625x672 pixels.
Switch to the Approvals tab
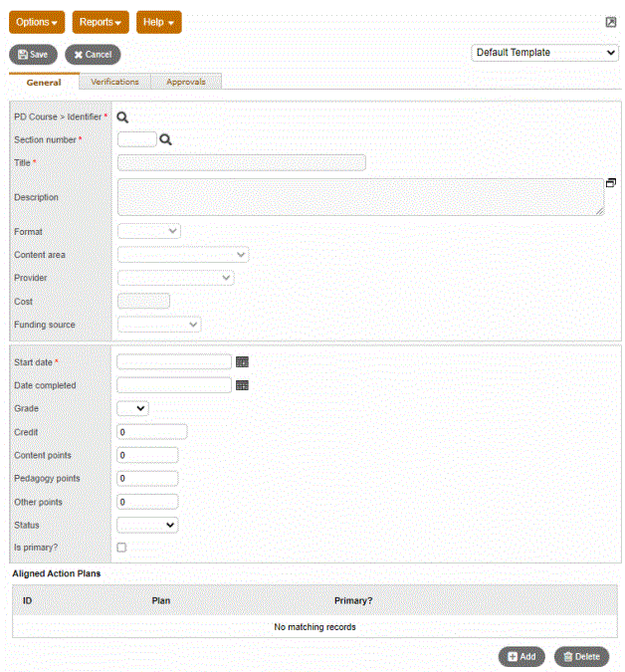[186, 82]
